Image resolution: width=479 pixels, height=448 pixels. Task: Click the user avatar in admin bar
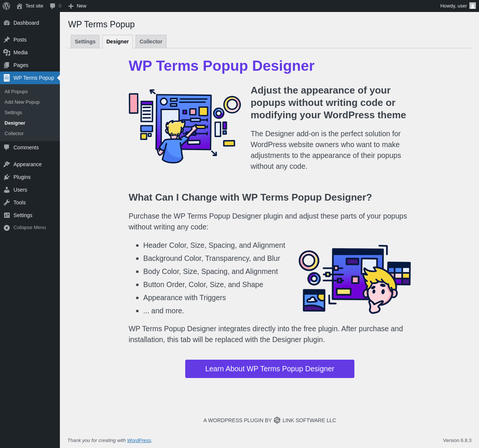473,6
